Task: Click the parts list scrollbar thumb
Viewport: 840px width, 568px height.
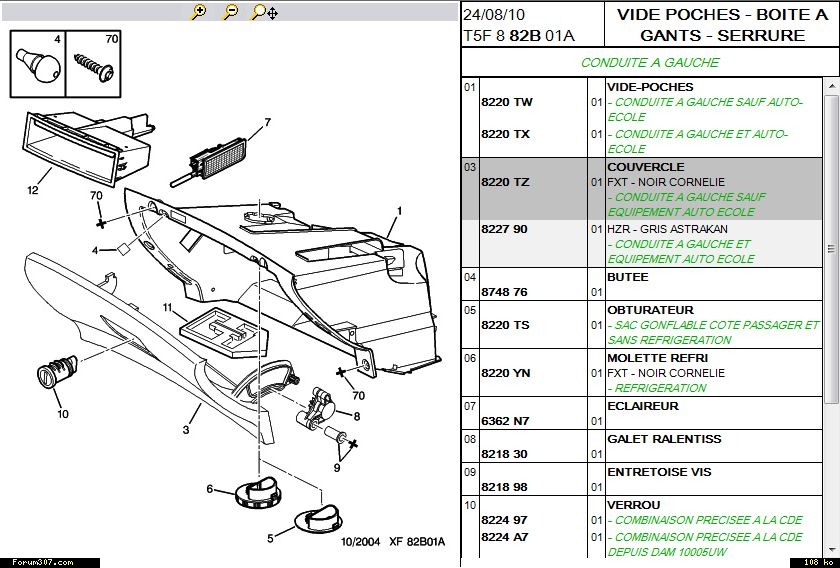Action: coord(831,249)
